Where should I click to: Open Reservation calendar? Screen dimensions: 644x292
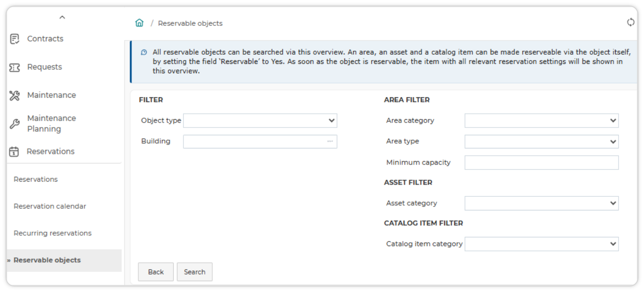[x=50, y=206]
